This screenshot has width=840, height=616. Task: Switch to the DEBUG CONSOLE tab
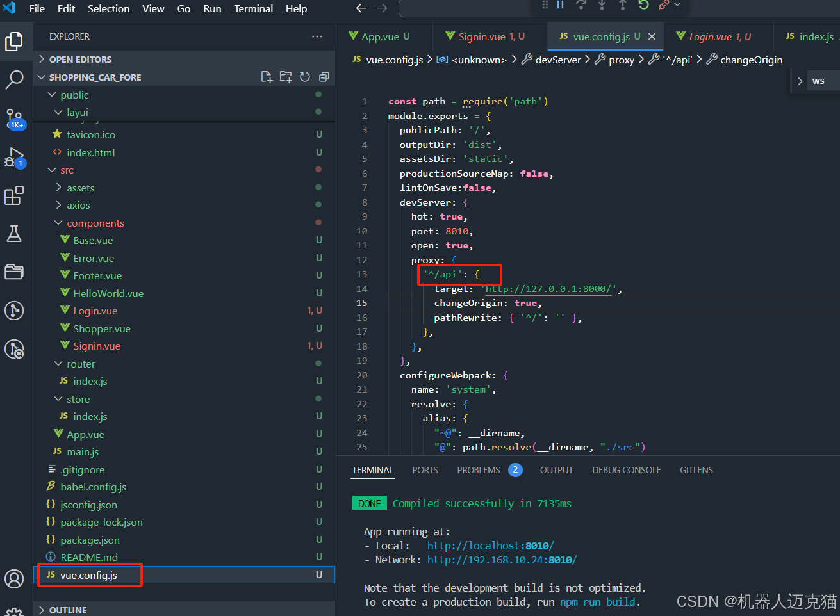tap(626, 470)
